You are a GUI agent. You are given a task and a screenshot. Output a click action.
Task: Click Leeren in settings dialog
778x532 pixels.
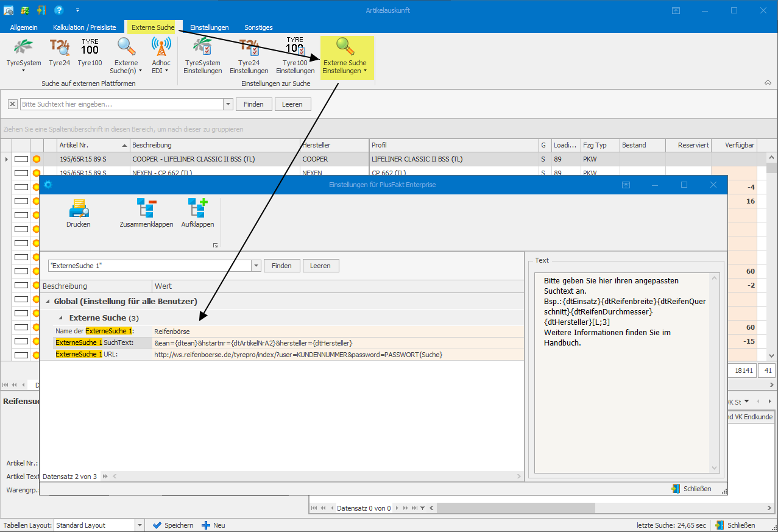point(320,266)
